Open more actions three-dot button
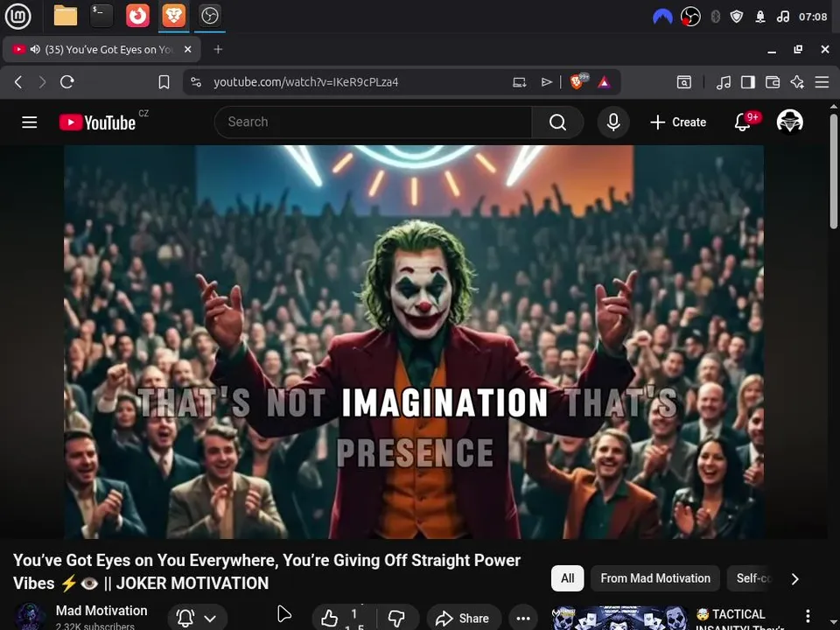Screen dimensions: 840x630 pos(523,619)
